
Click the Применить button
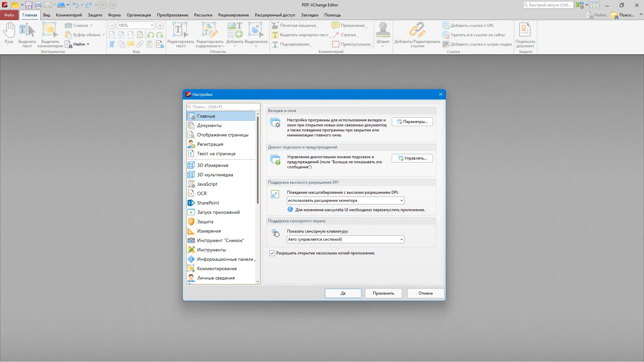point(383,293)
